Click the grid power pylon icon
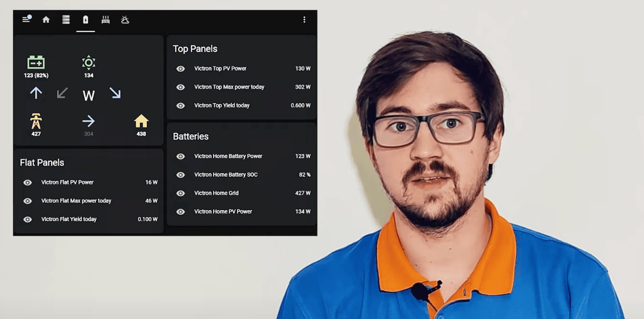 point(36,121)
